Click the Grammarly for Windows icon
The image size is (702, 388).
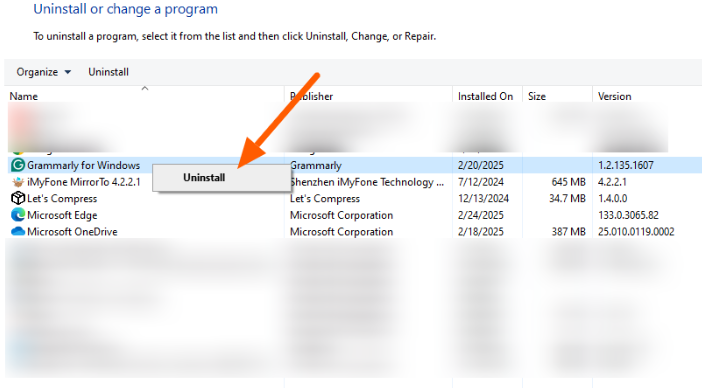click(x=18, y=165)
